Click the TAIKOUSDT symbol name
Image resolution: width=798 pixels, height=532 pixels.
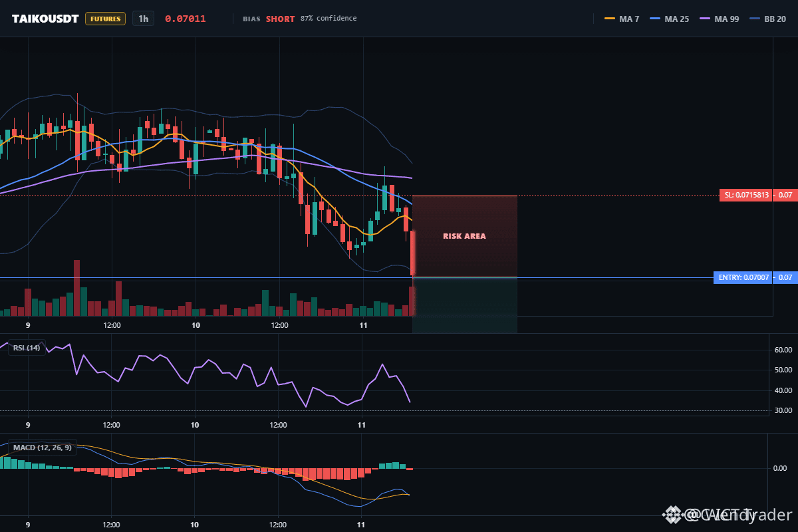[x=46, y=19]
